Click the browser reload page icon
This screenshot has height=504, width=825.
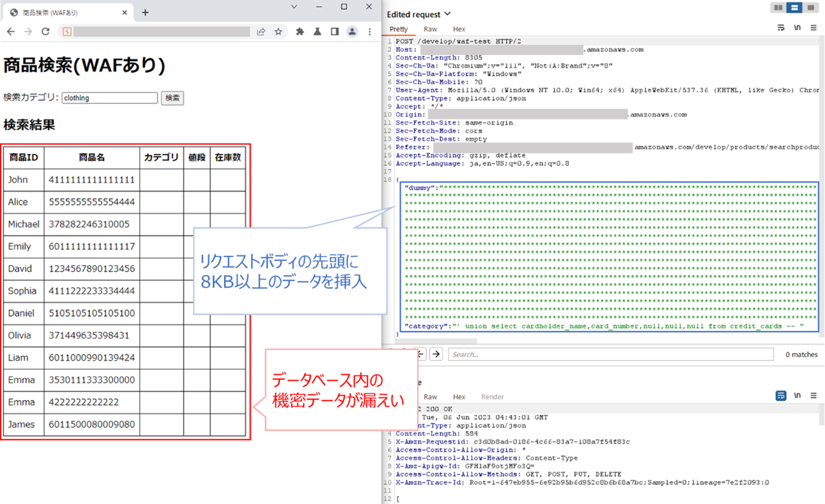pyautogui.click(x=45, y=32)
